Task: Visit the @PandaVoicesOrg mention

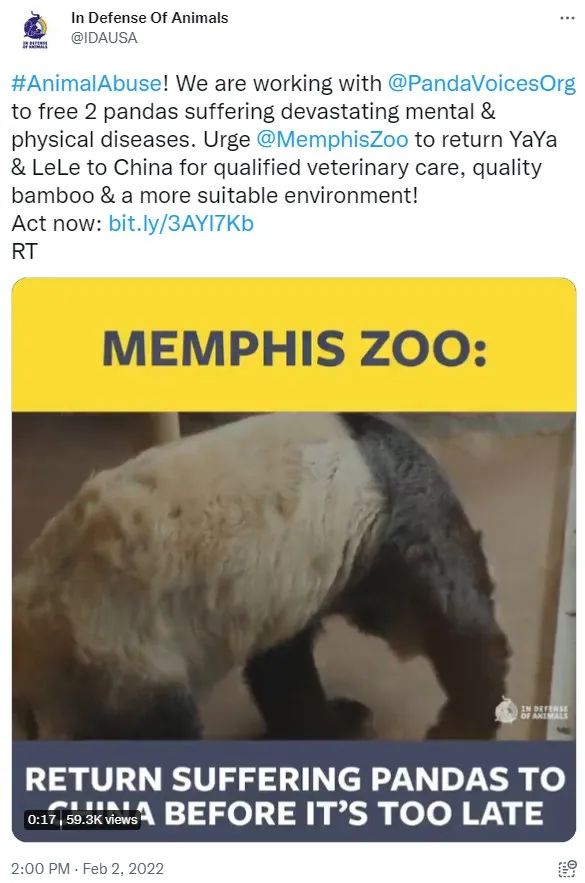Action: 482,83
